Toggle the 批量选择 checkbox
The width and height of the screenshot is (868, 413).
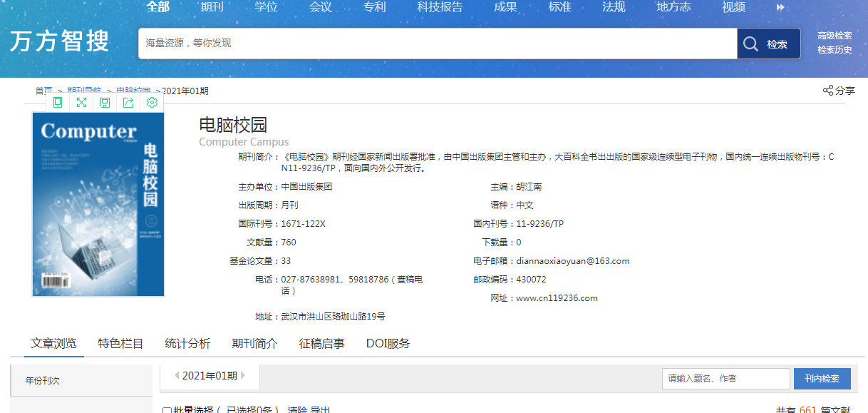click(167, 411)
